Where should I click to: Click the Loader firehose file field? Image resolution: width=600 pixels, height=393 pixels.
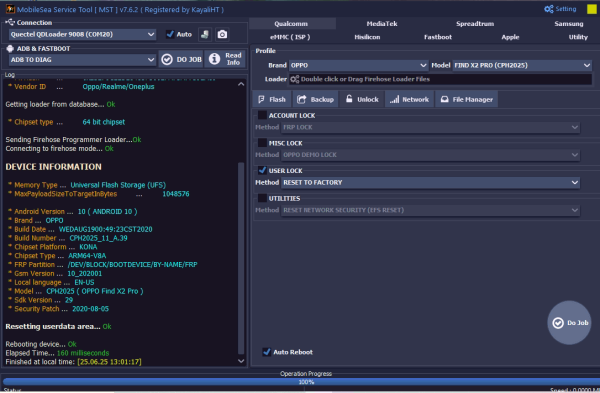(440, 79)
